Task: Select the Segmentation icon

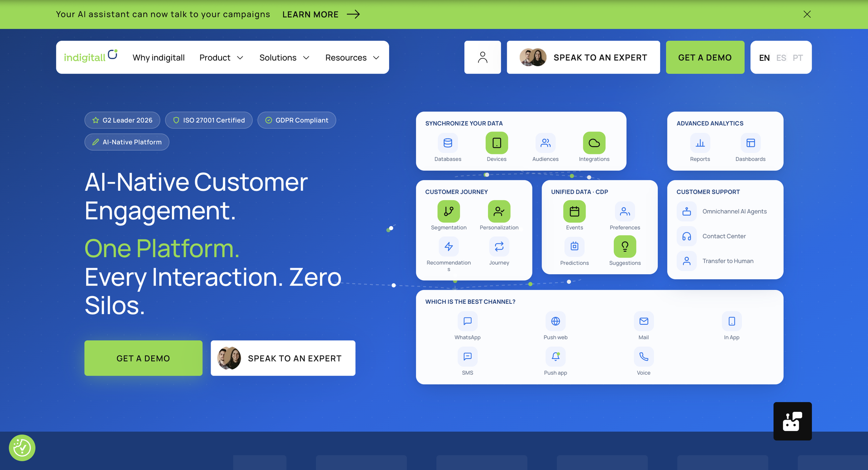Action: point(449,211)
